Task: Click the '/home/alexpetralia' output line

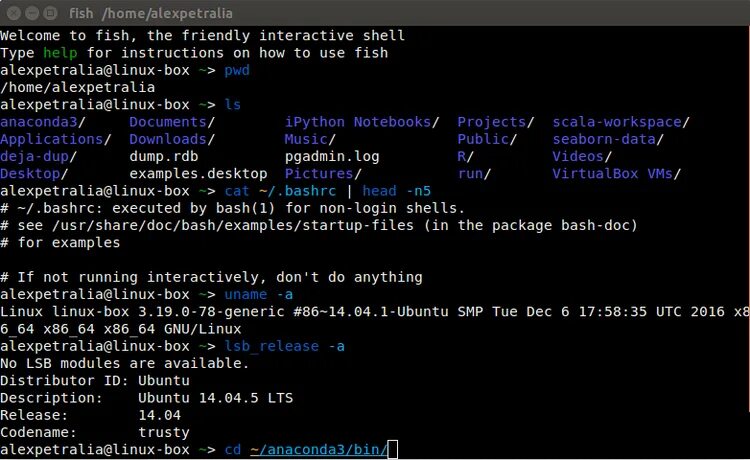Action: click(77, 88)
